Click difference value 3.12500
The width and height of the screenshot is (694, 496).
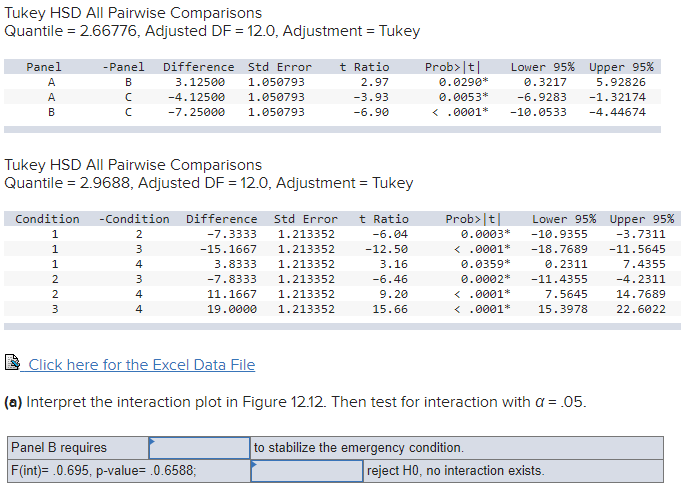tap(200, 82)
